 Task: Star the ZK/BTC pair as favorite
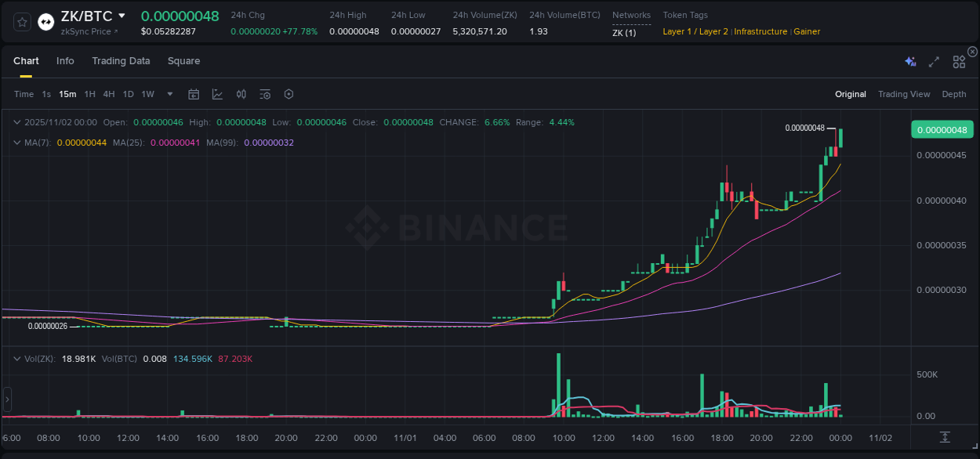coord(21,22)
